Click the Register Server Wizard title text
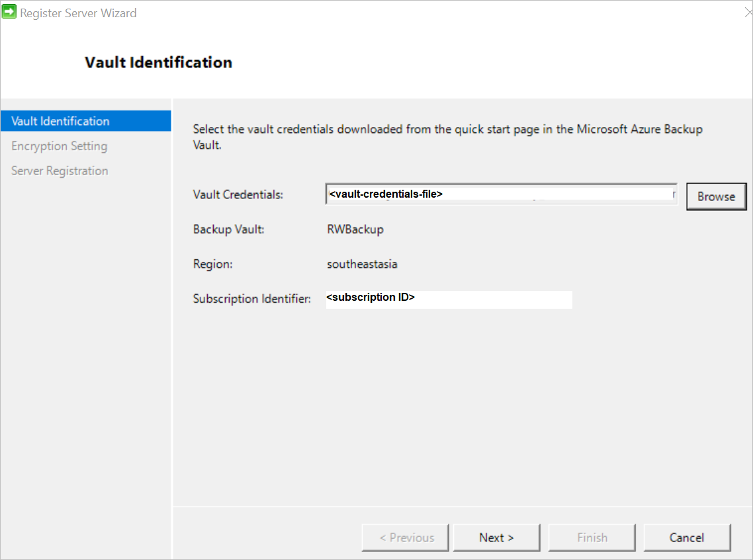Screen dimensions: 753x560 (79, 12)
